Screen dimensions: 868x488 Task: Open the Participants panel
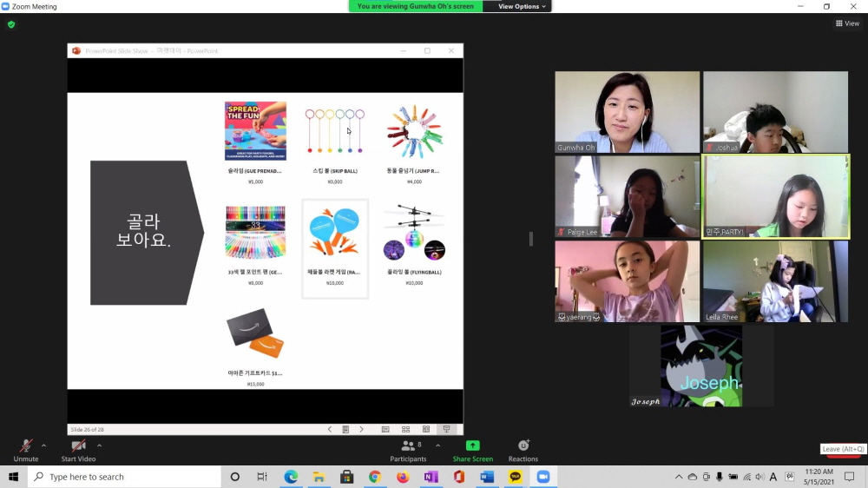407,449
